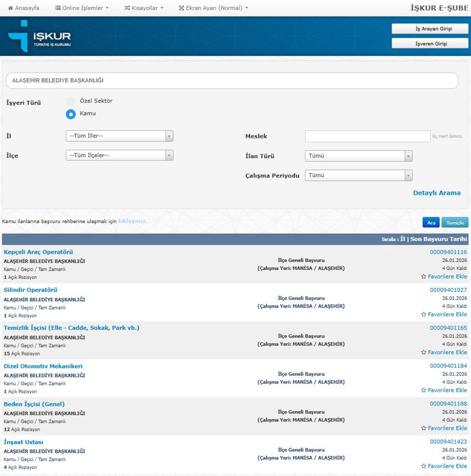
Task: Add Beden İşçisi (Genel) to favorites
Action: pos(444,428)
